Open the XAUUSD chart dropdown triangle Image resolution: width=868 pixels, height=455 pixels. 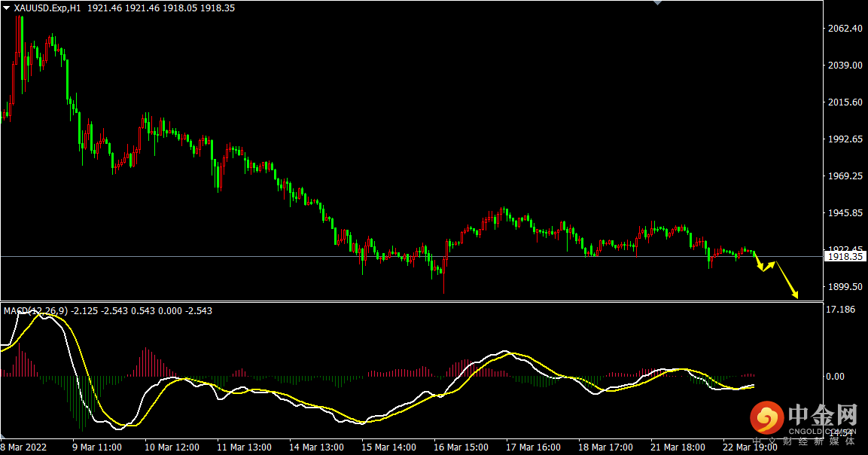[x=7, y=8]
